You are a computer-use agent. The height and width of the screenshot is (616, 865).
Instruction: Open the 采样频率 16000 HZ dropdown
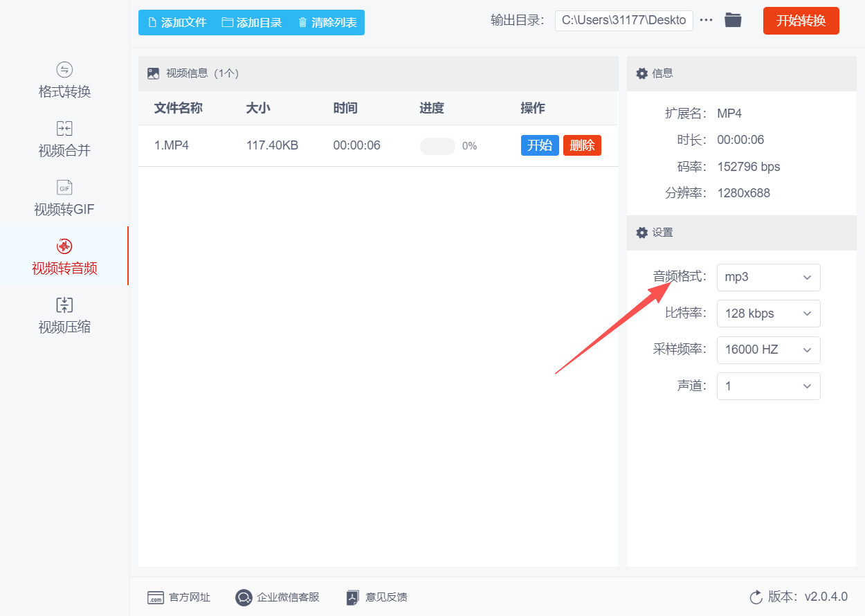point(768,350)
